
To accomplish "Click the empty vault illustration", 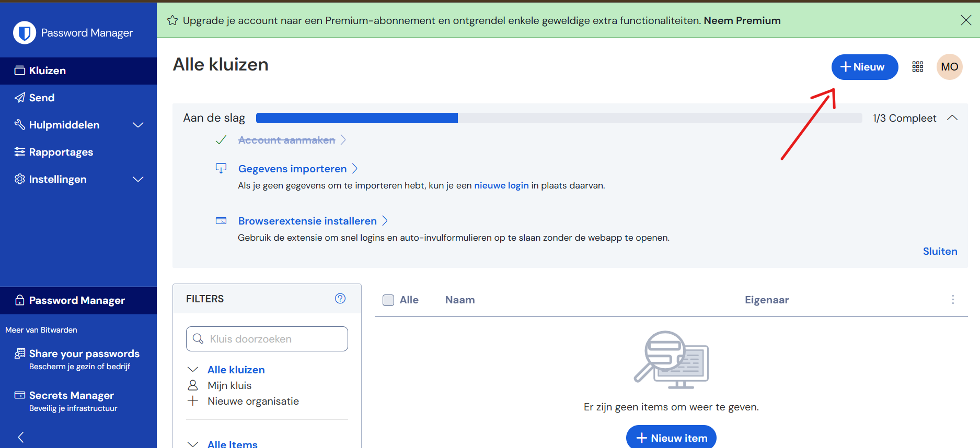I will [x=671, y=360].
